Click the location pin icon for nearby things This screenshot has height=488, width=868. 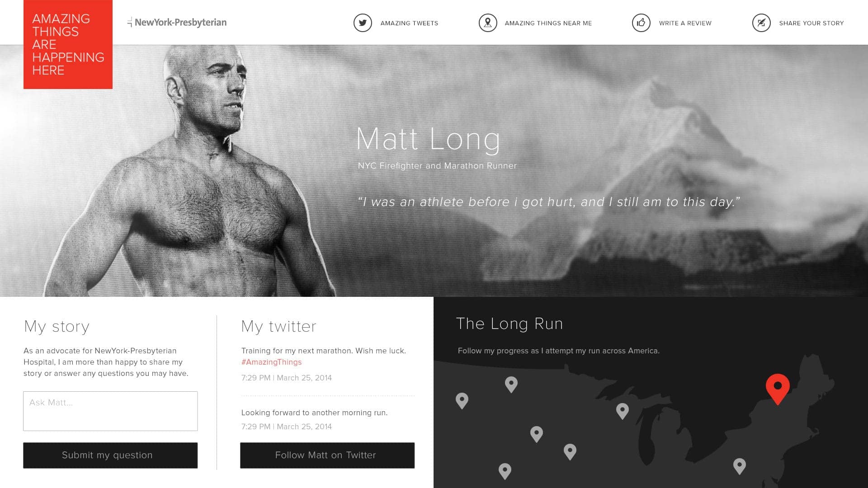[x=488, y=23]
